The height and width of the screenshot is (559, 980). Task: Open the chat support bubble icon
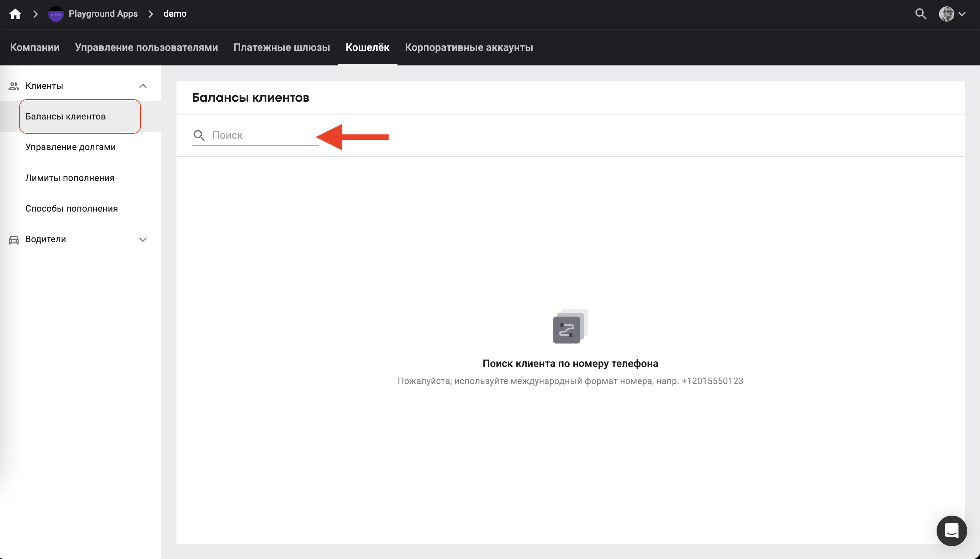pyautogui.click(x=951, y=531)
